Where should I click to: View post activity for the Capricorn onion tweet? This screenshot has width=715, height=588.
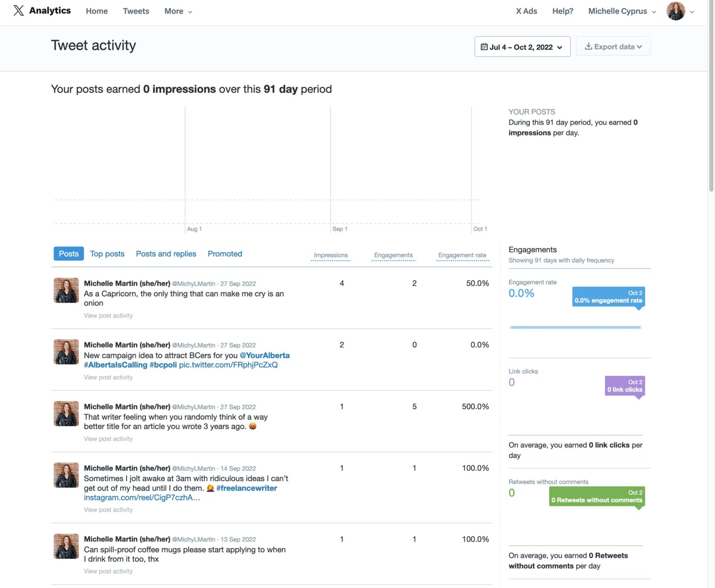click(108, 315)
